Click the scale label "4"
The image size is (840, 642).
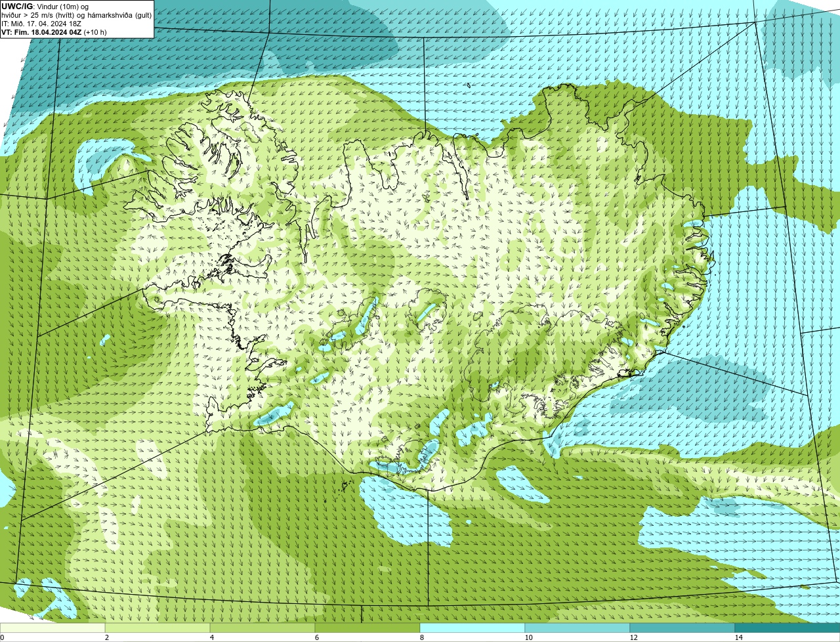point(211,637)
